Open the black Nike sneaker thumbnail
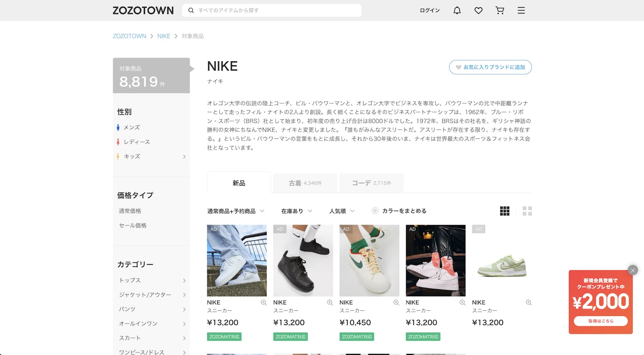644x355 pixels. click(x=303, y=260)
